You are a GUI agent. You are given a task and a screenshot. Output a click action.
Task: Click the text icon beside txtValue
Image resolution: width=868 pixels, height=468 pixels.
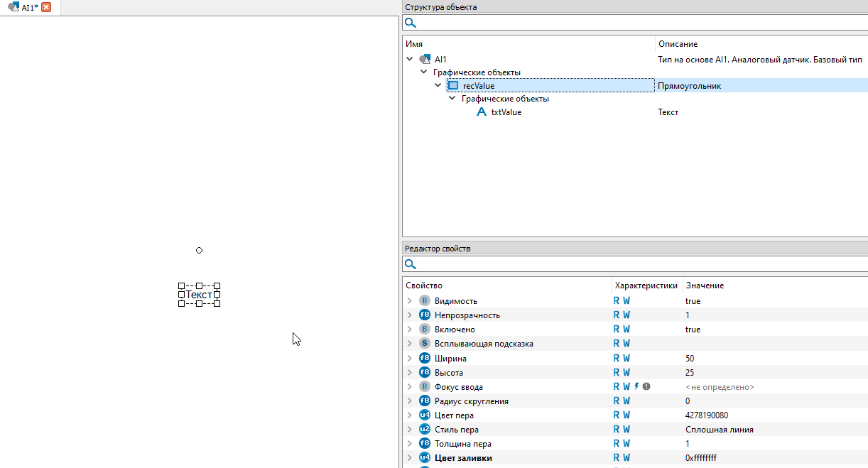tap(482, 112)
